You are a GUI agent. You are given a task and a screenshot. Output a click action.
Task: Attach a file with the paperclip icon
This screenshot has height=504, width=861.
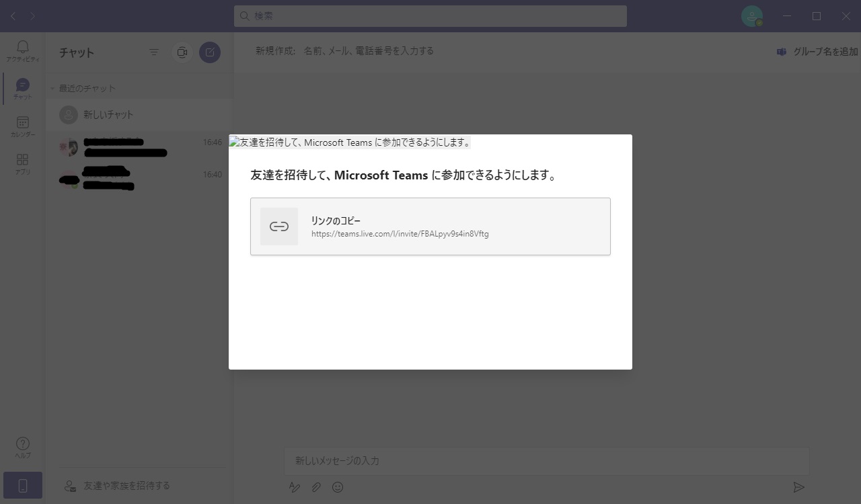coord(315,487)
